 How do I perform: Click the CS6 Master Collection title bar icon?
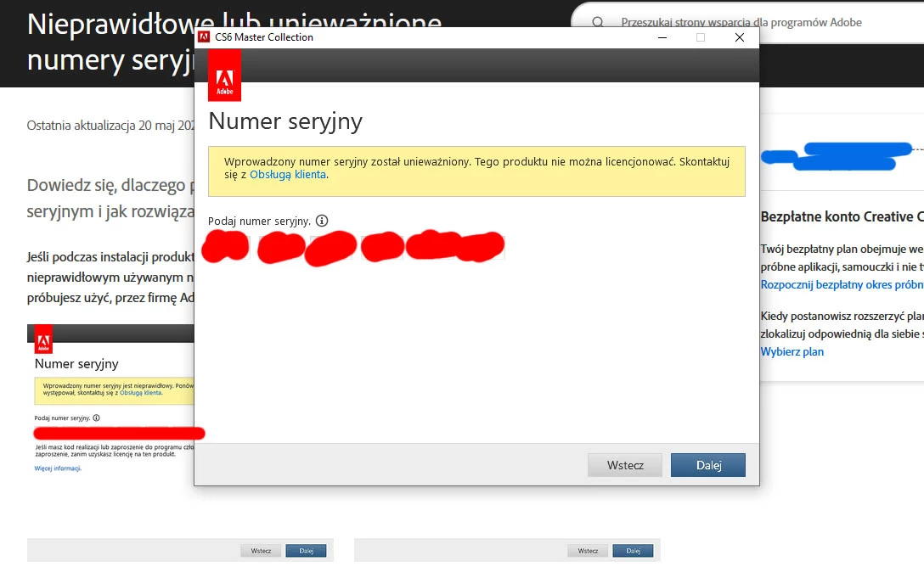coord(204,37)
